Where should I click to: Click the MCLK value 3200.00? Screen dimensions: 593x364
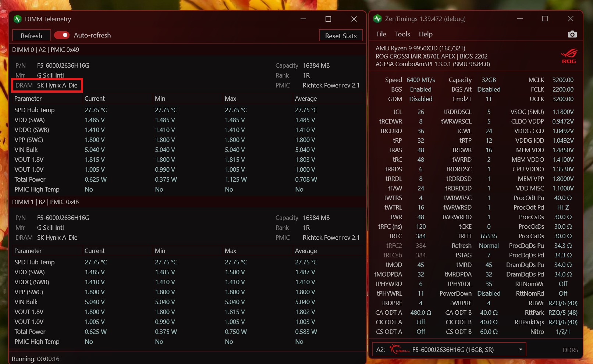pyautogui.click(x=563, y=80)
